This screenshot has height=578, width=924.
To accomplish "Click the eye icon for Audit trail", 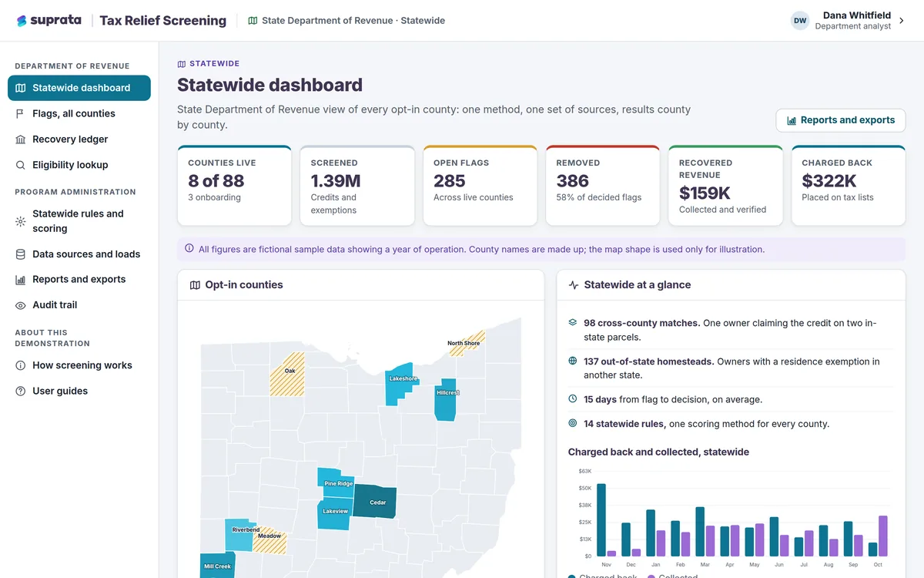I will point(21,305).
